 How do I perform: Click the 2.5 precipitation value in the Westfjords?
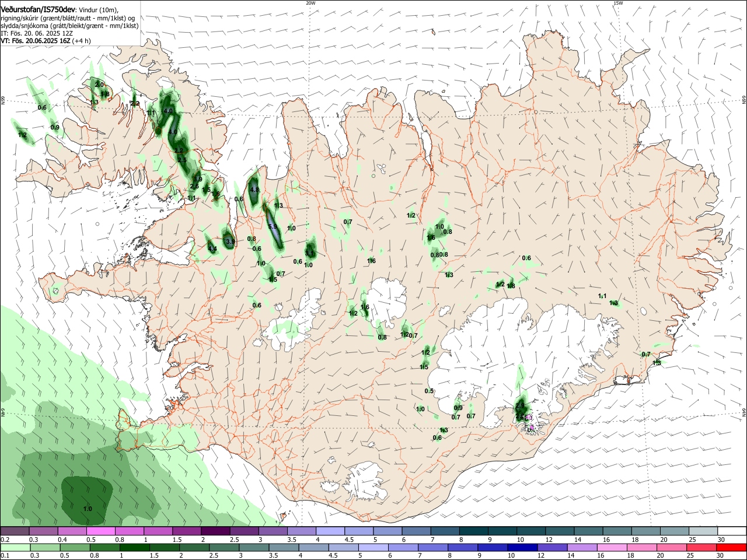coord(182,160)
